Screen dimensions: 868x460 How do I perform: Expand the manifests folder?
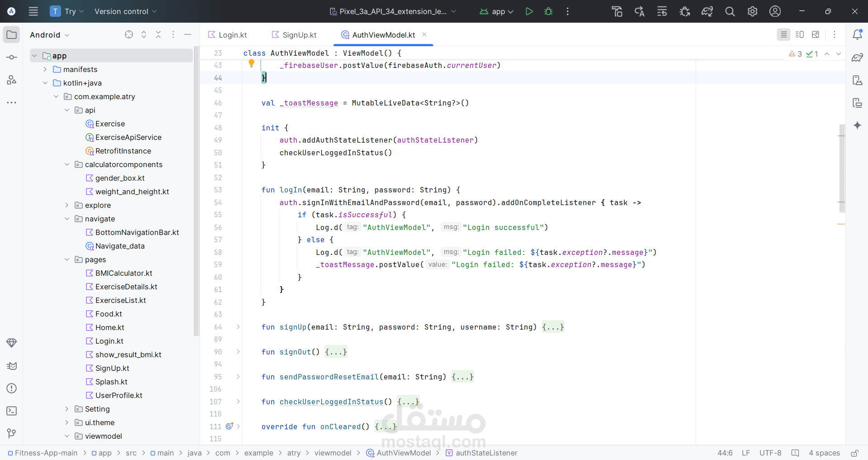[45, 69]
